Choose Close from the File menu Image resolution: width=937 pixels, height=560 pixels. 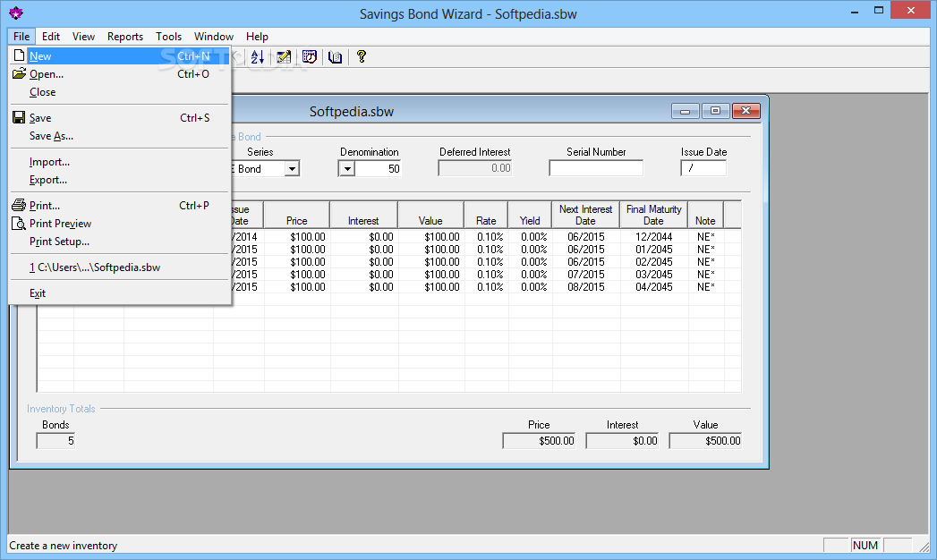coord(120,92)
